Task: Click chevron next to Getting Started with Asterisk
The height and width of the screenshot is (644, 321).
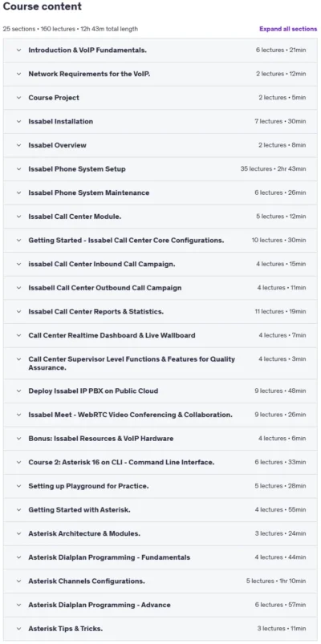Action: [18, 510]
